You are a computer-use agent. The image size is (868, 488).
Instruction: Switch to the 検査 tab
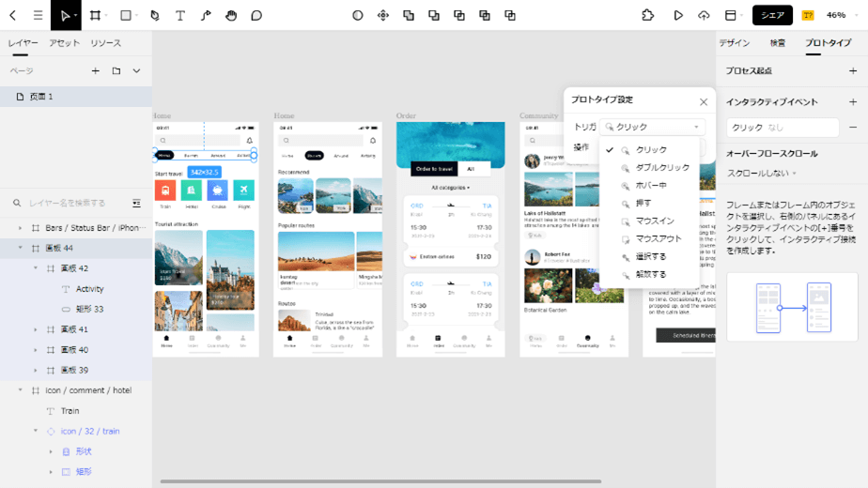778,43
